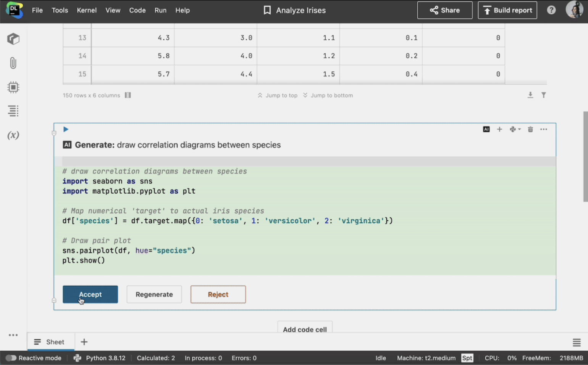
Task: Click the Idle kernel status text
Action: pyautogui.click(x=381, y=358)
